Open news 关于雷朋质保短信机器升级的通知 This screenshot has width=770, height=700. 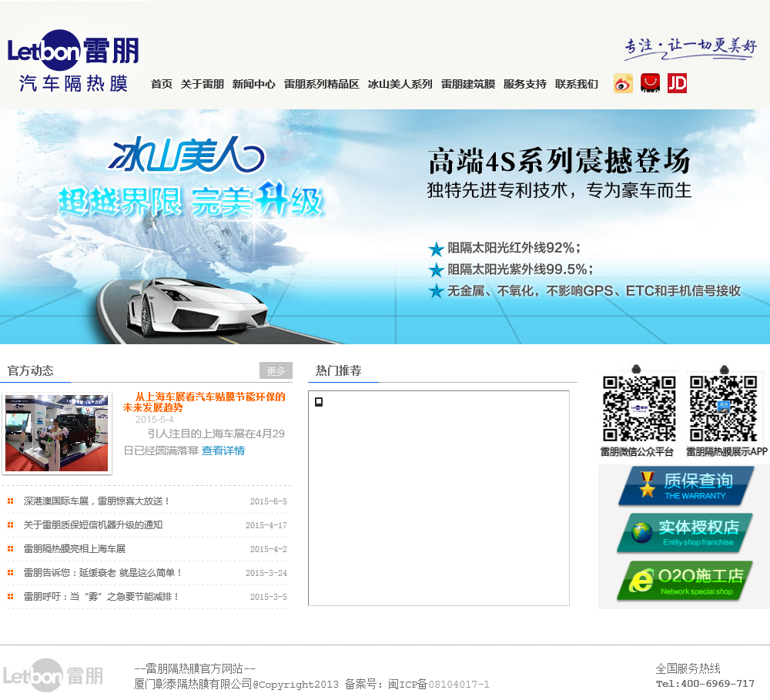pos(93,524)
